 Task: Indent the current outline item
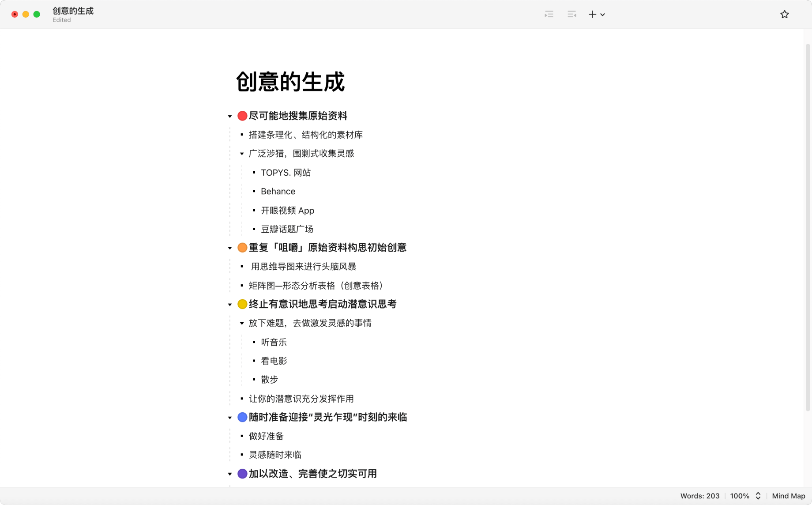549,14
